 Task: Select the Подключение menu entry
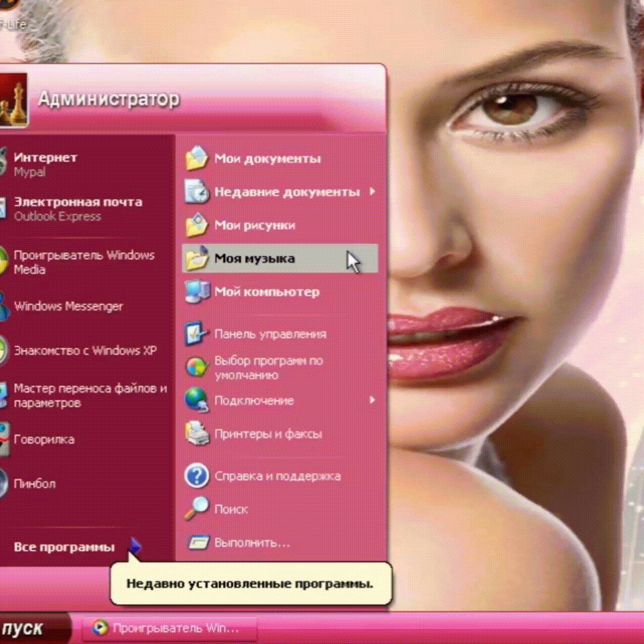coord(280,400)
